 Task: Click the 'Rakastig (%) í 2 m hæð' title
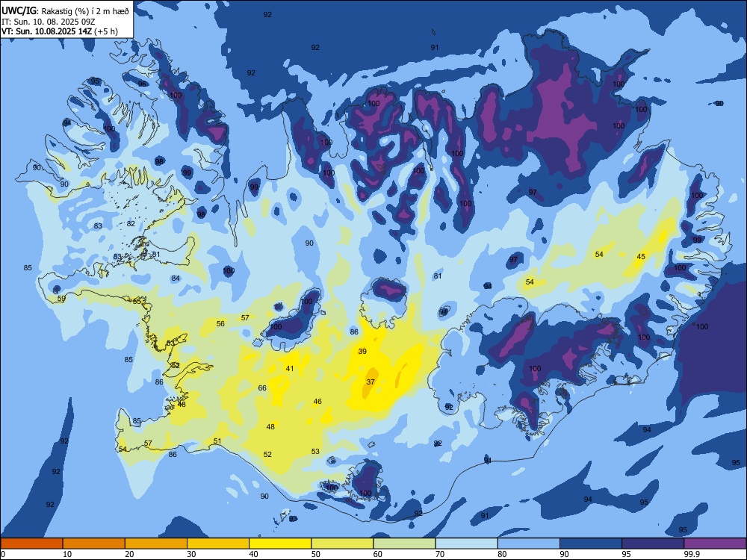tap(85, 10)
